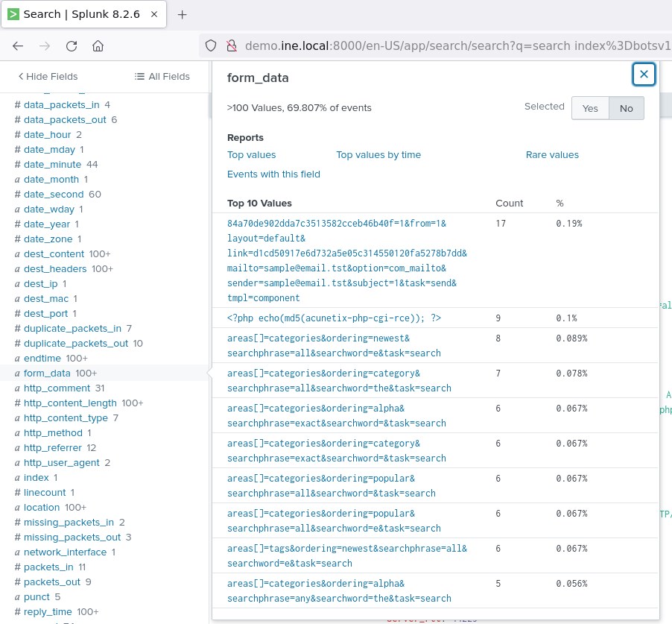
Task: Open date_wday field summary
Action: point(49,209)
